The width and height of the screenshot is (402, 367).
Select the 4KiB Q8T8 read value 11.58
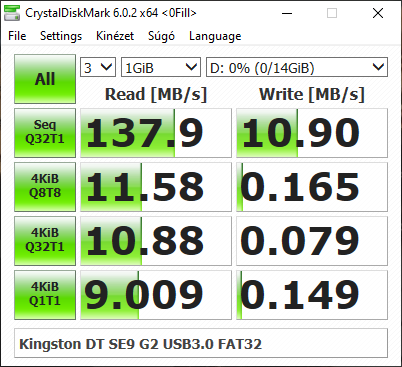pyautogui.click(x=156, y=187)
